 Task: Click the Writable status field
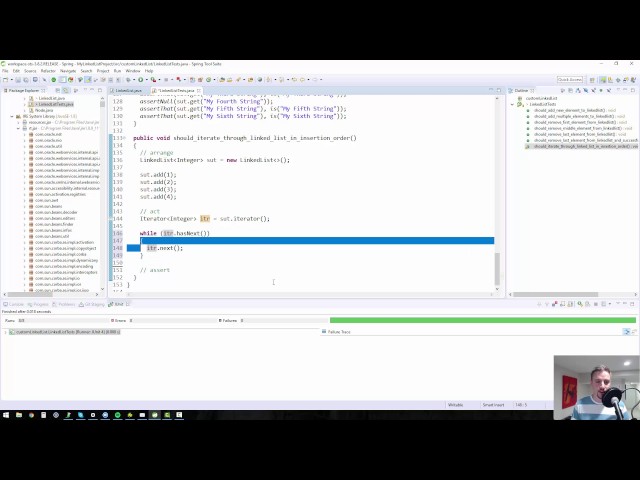coord(456,405)
